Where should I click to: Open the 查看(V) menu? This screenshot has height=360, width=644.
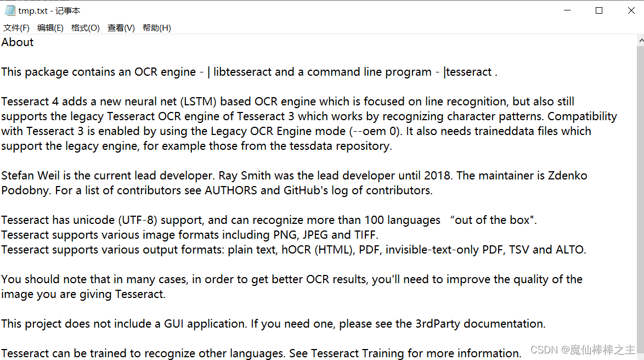pos(121,28)
